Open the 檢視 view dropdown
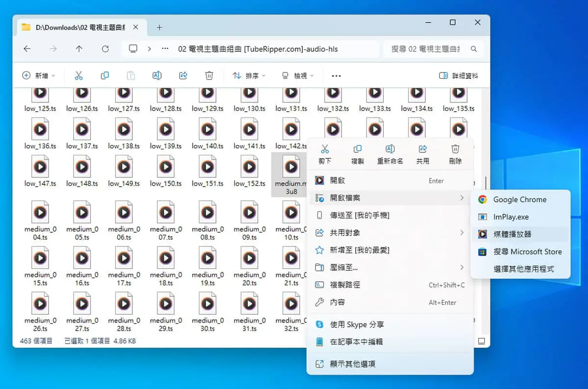 (297, 76)
